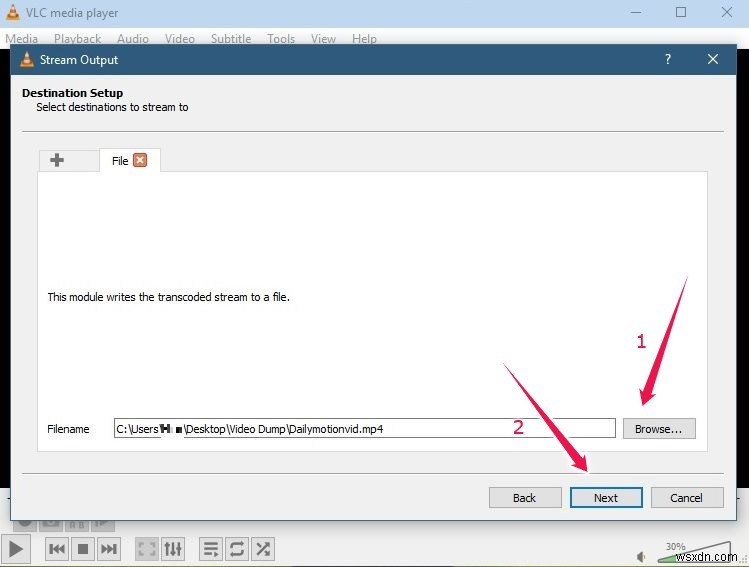Click Next to continue stream setup
This screenshot has height=567, width=749.
[606, 498]
